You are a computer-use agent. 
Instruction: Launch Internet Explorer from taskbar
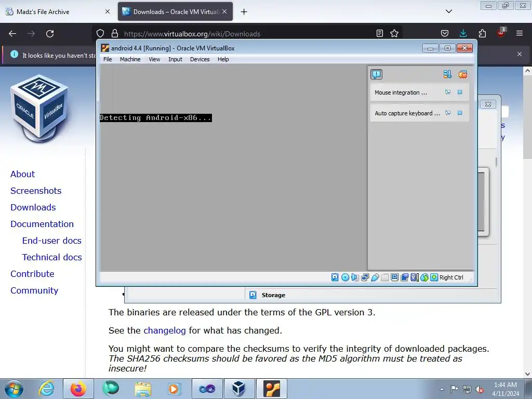[46, 389]
